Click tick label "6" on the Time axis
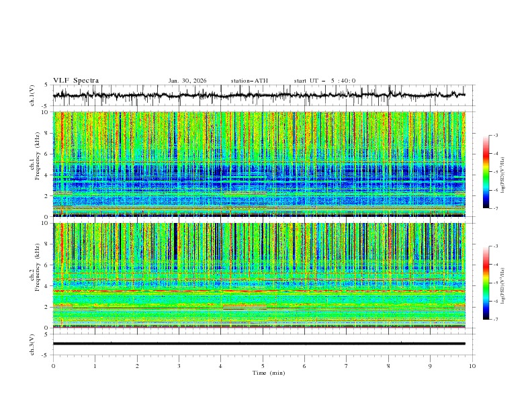Image resolution: width=532 pixels, height=411 pixels. pyautogui.click(x=304, y=366)
